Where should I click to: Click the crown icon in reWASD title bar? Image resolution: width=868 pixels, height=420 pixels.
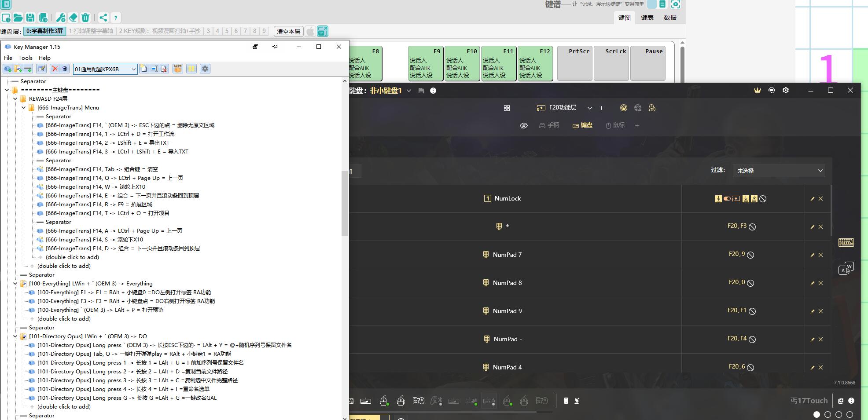pos(757,90)
